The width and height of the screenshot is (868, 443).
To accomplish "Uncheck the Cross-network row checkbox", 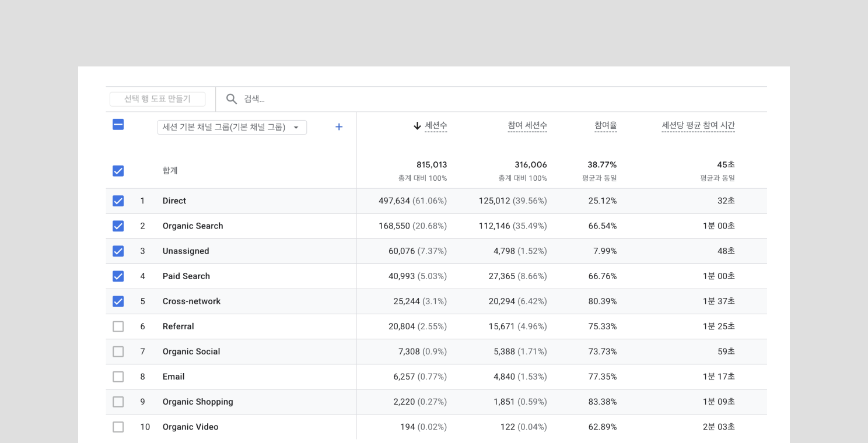I will (x=118, y=301).
